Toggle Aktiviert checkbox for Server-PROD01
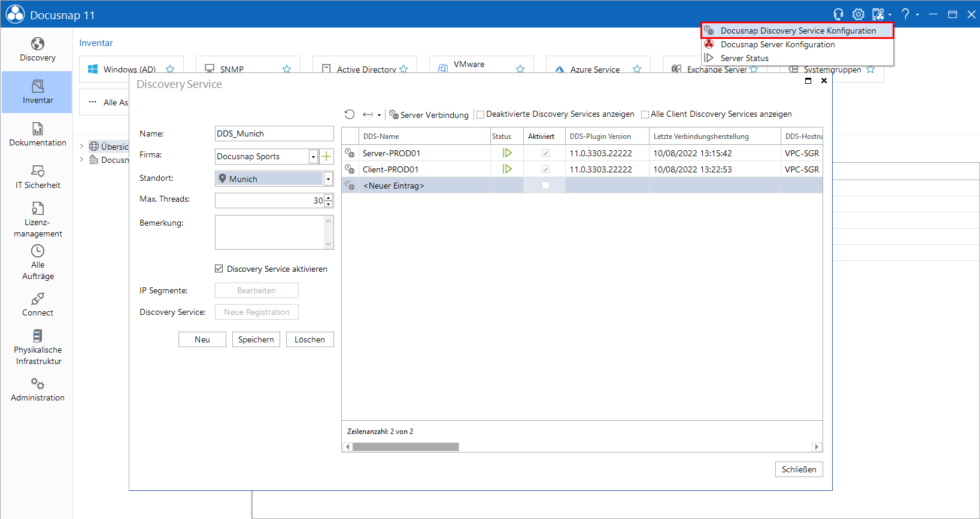Screen dimensions: 980x519 coord(545,153)
